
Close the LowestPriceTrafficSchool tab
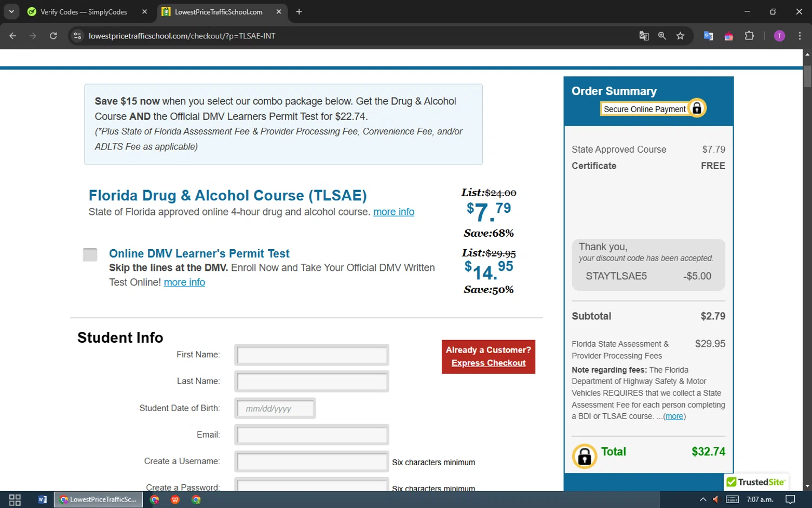[279, 11]
